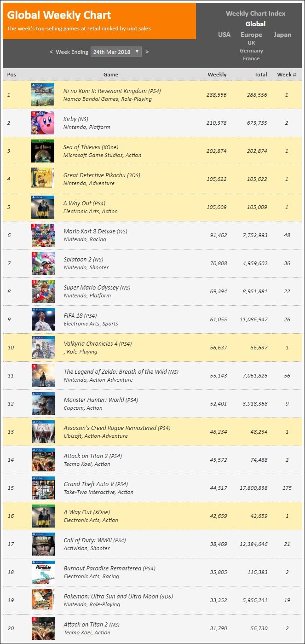Select Global in the Weekly Chart Index
Screen dimensions: 305x644
coord(255,24)
